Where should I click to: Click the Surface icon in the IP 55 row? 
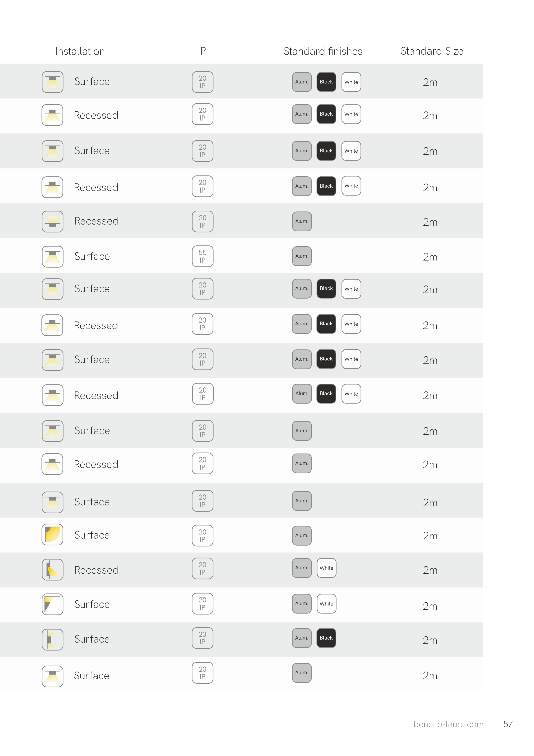tap(52, 256)
